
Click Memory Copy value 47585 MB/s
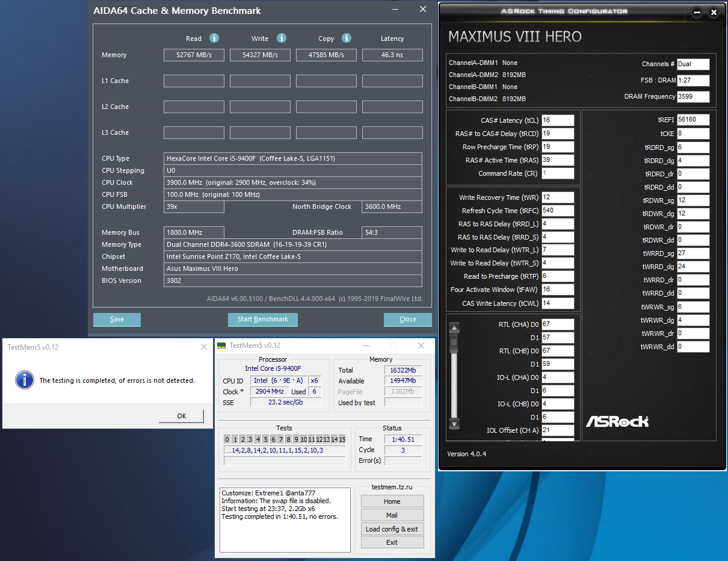[326, 55]
